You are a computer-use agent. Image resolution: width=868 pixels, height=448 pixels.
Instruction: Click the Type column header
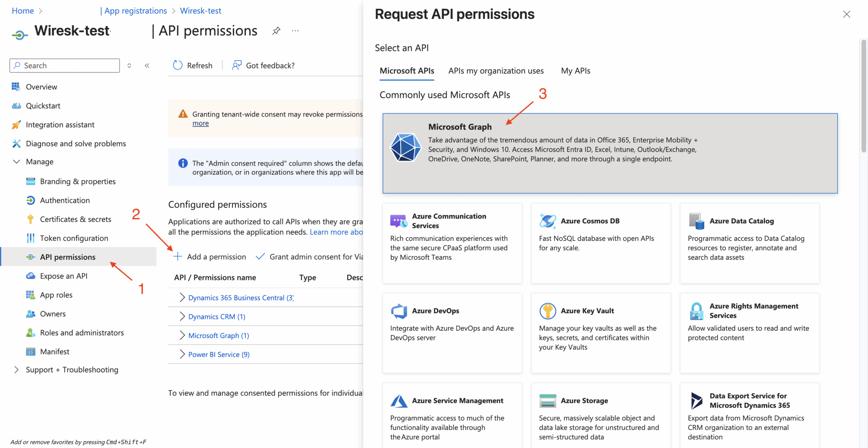[x=308, y=277]
